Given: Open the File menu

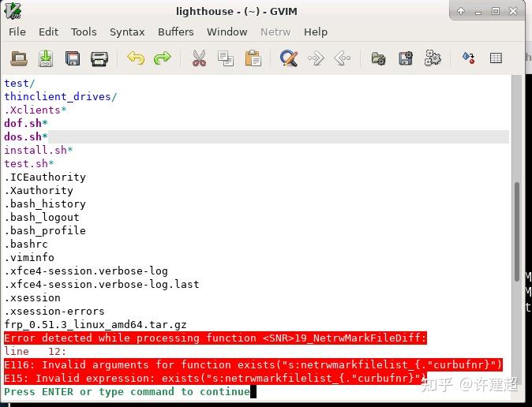Looking at the screenshot, I should pos(17,32).
